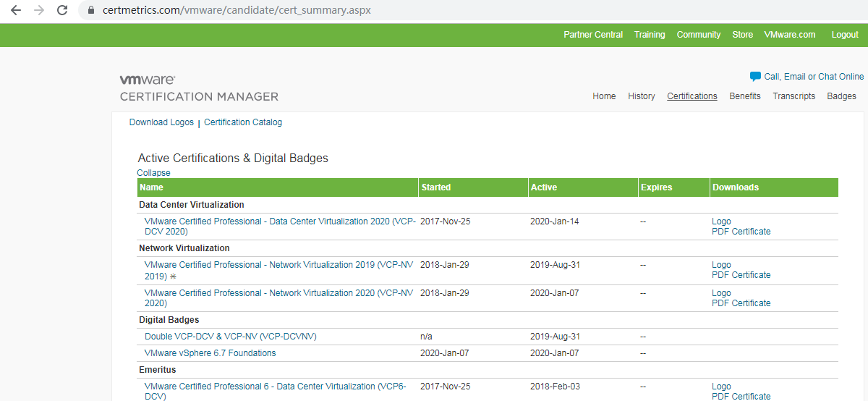Visit VMware.com from top bar
Screen dimensions: 868x401
point(790,35)
